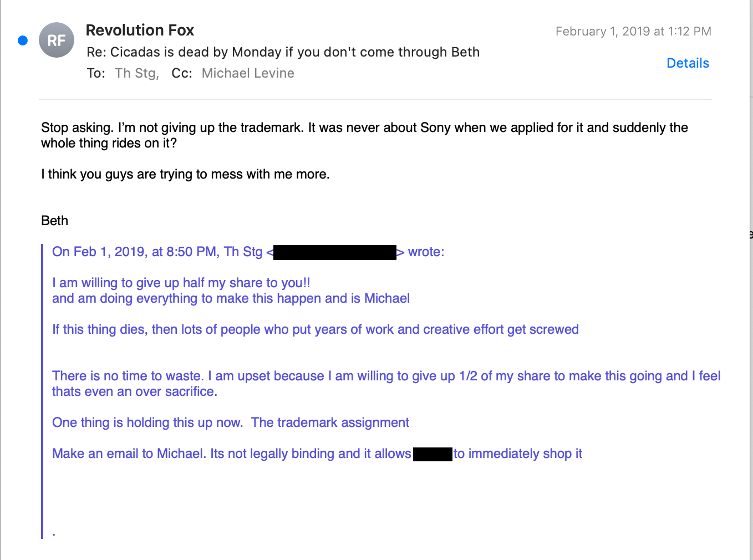Click the blue unread indicator dot
The width and height of the screenshot is (753, 560).
click(x=23, y=40)
